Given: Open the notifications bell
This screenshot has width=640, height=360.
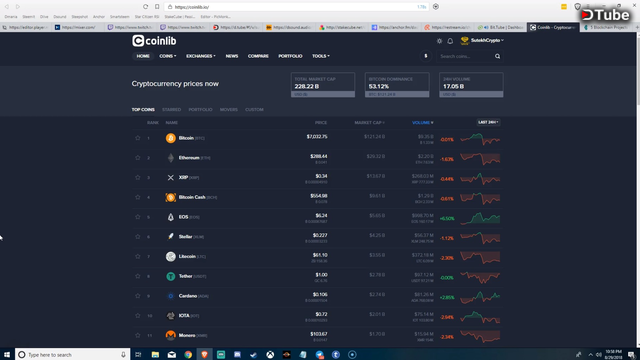Looking at the screenshot, I should coord(450,41).
